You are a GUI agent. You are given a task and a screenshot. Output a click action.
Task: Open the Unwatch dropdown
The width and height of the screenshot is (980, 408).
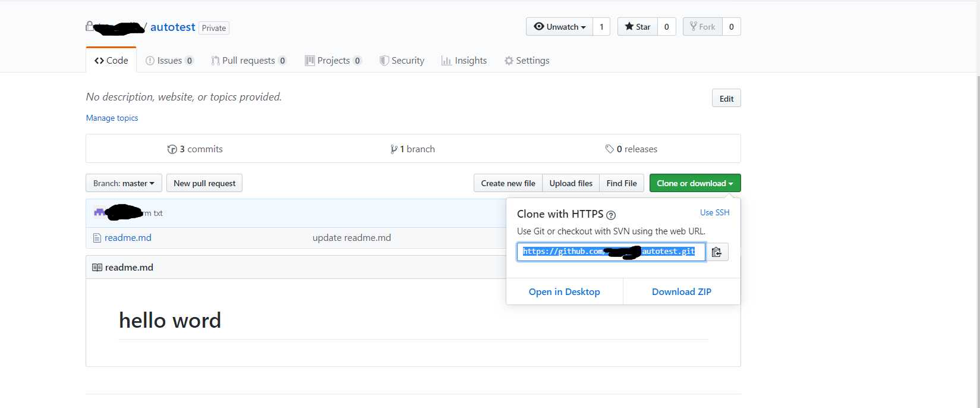tap(559, 27)
